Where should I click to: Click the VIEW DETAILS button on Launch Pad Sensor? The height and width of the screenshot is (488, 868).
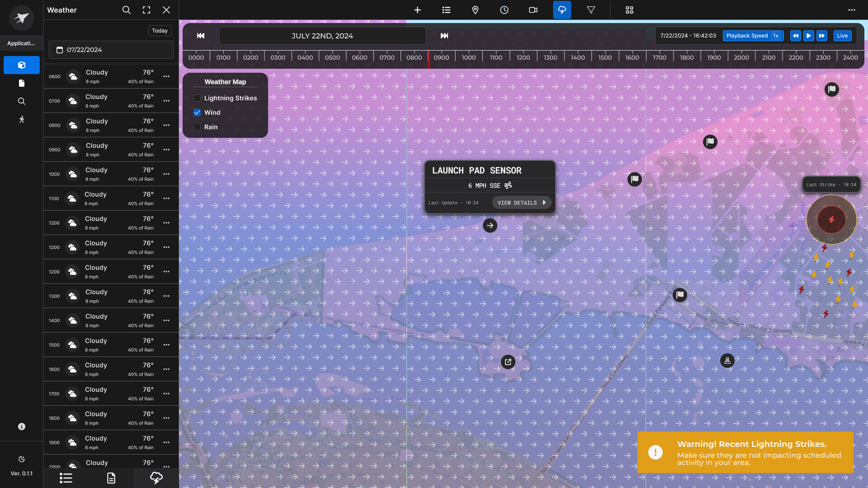[x=521, y=202]
